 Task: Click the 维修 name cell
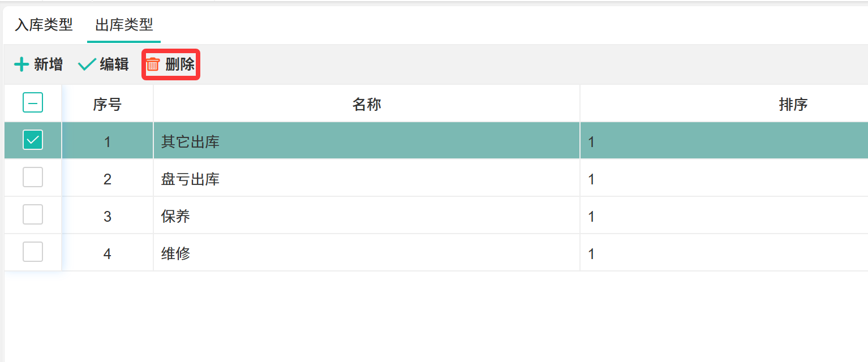(x=176, y=253)
